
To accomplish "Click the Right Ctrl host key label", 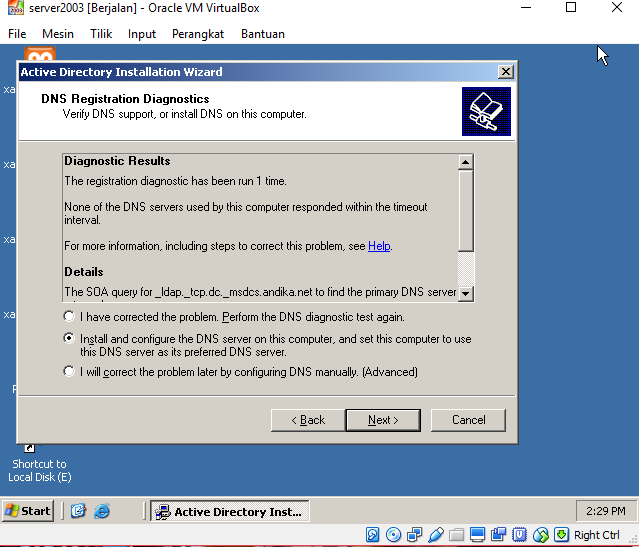I will [597, 535].
